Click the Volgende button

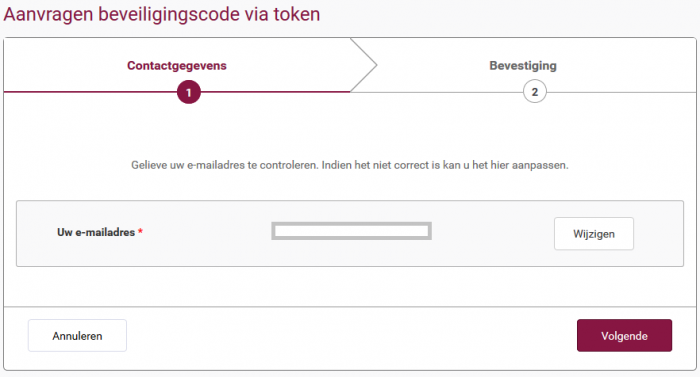[624, 335]
